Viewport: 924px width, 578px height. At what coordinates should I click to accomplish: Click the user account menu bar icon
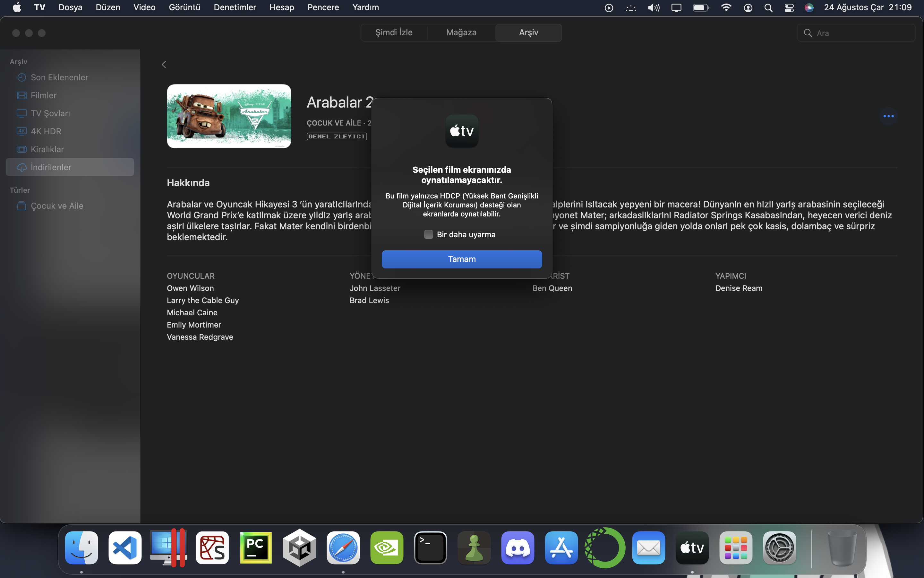[x=748, y=8]
